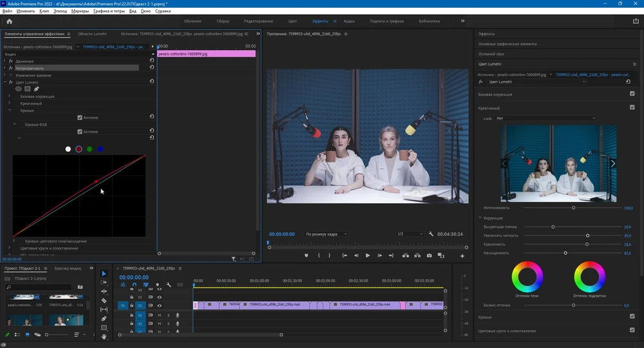Select the Pen tool in tools panel
This screenshot has width=644, height=348.
104,318
